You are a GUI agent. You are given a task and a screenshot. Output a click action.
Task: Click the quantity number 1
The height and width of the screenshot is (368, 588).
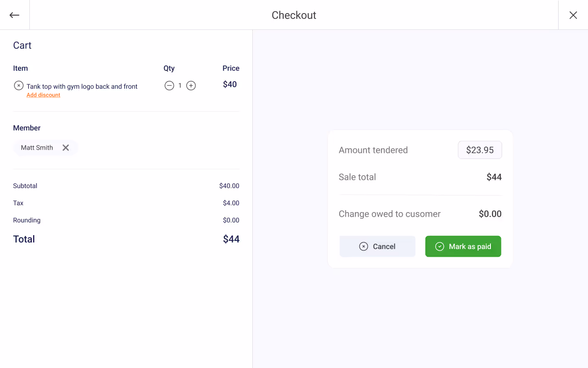180,85
